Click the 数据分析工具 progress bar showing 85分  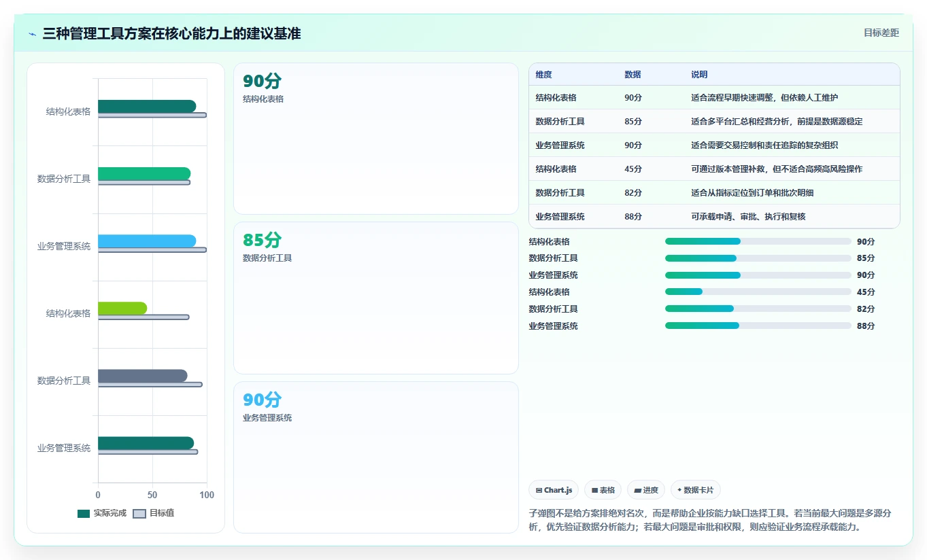point(758,258)
